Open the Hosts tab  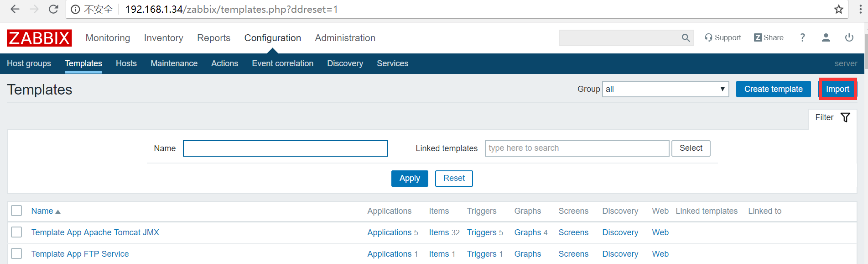pyautogui.click(x=126, y=63)
